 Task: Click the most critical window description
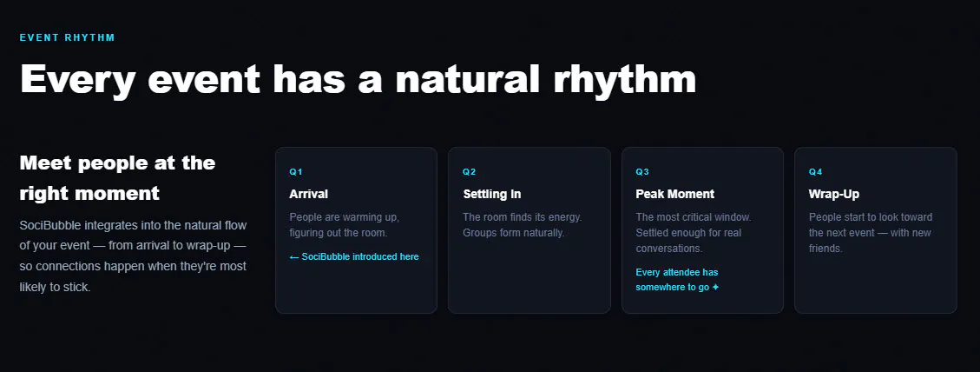[694, 232]
